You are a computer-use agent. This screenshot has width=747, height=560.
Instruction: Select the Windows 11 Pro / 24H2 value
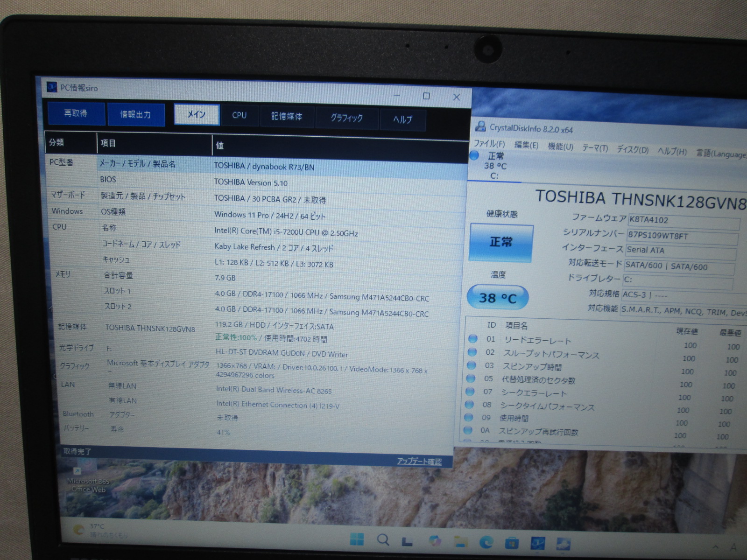(x=270, y=215)
